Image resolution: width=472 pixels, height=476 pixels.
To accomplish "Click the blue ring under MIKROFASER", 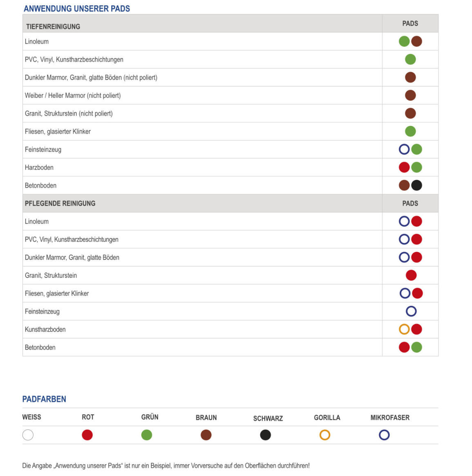I will (384, 435).
